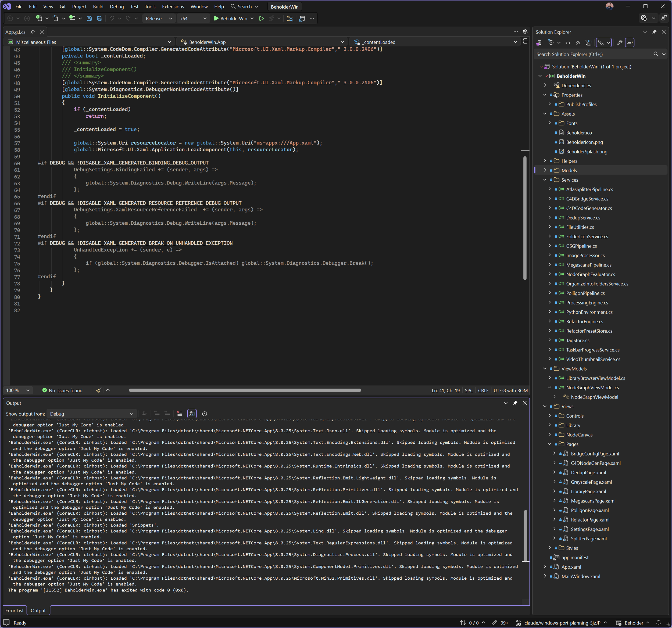The width and height of the screenshot is (672, 628).
Task: Sync Solution Explorer with active document
Action: [x=568, y=42]
